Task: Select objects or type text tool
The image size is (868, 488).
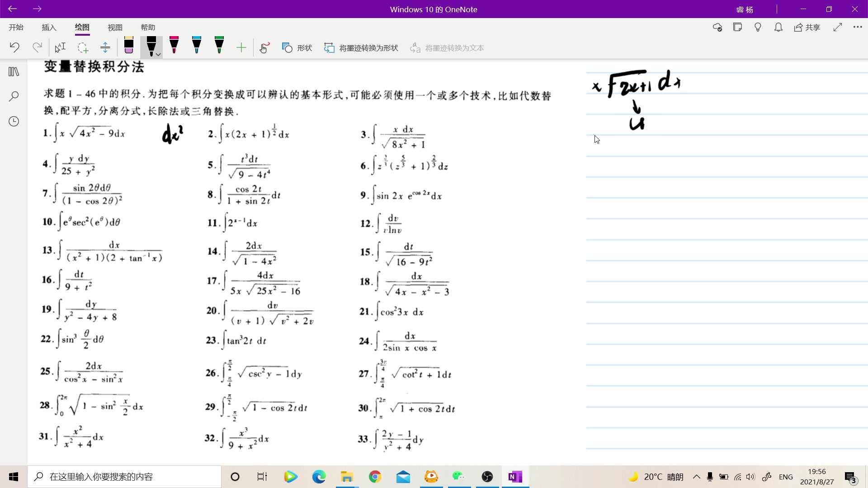Action: point(60,48)
